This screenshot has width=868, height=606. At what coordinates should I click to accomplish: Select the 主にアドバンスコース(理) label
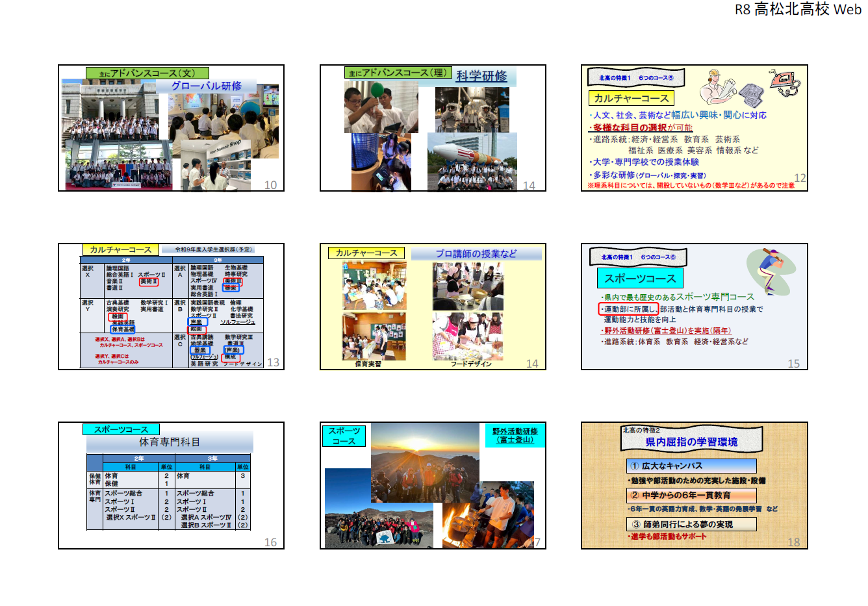pyautogui.click(x=398, y=73)
